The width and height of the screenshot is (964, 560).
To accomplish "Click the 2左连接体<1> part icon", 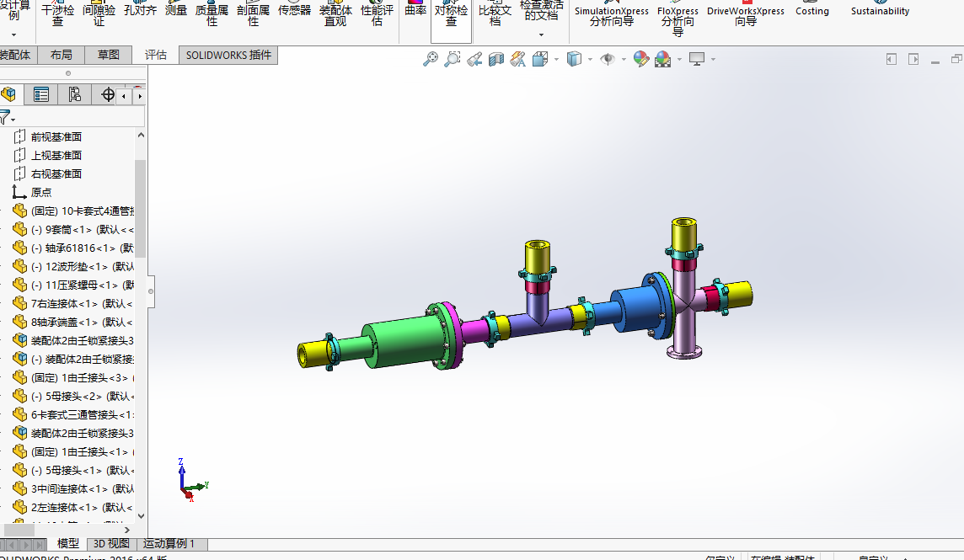I will click(19, 507).
